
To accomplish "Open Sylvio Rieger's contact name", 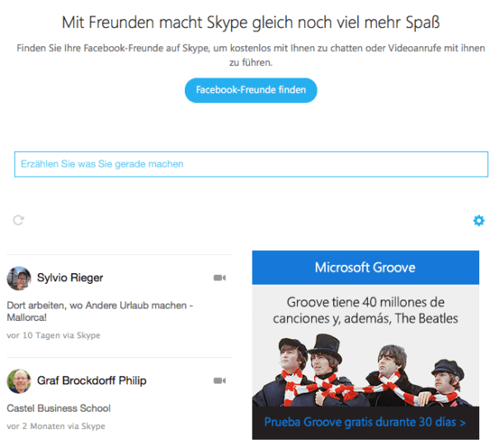I will click(x=70, y=278).
